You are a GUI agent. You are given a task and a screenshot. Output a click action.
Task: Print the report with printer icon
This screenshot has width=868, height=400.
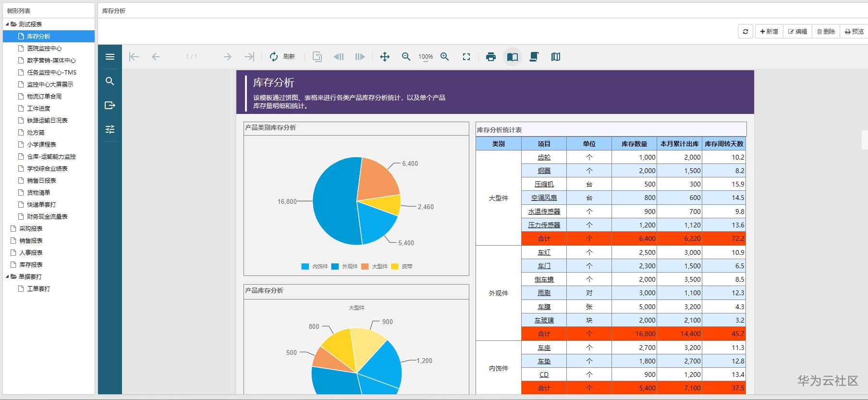point(491,57)
